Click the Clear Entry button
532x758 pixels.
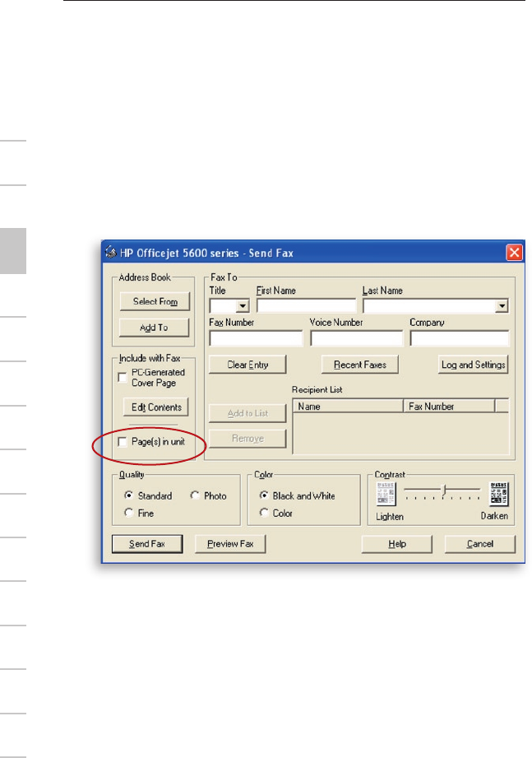pos(247,365)
